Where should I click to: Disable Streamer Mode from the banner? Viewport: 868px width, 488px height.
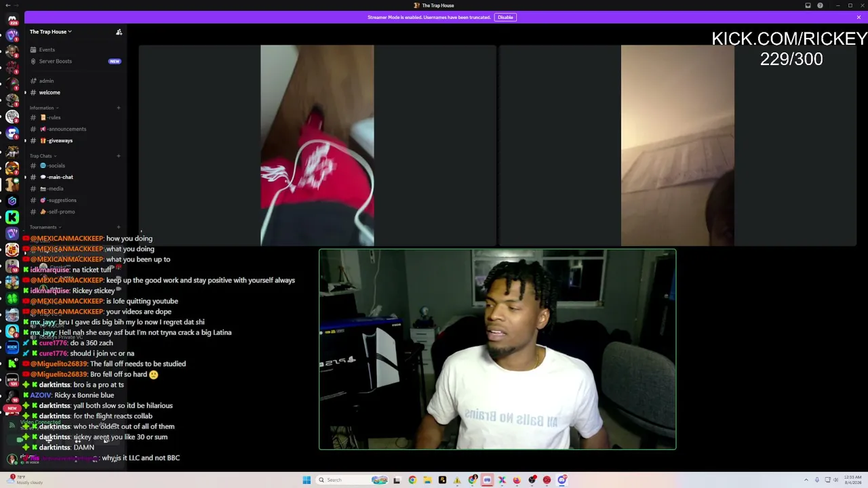point(505,17)
